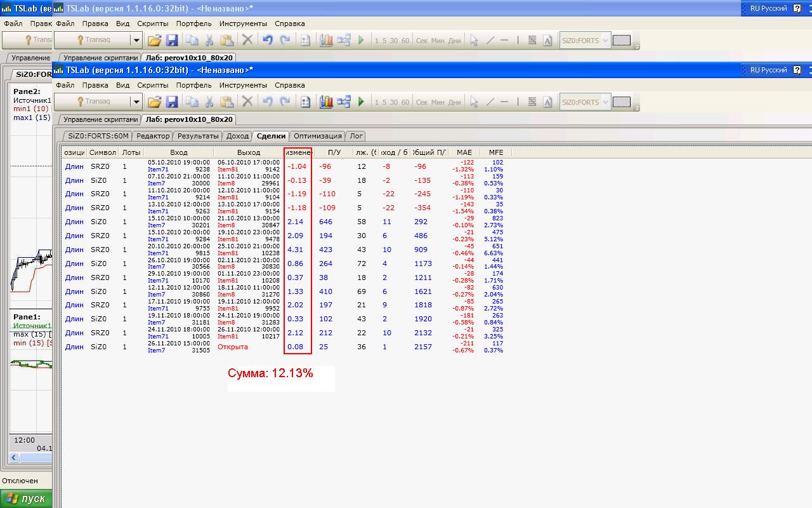This screenshot has height=508, width=812.
Task: Click the flowchart diagram icon in front window toolbar
Action: [x=344, y=102]
